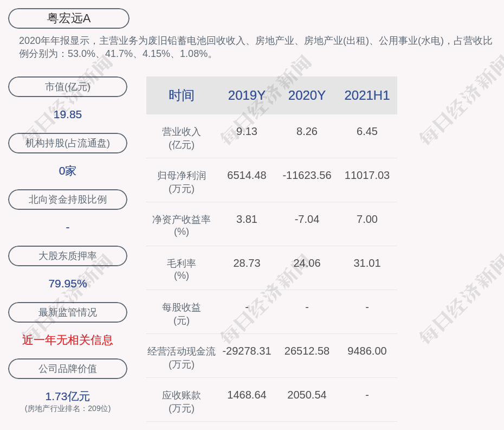This screenshot has width=504, height=430.
Task: Click the 归母净利润(万元) row label
Action: point(182,182)
